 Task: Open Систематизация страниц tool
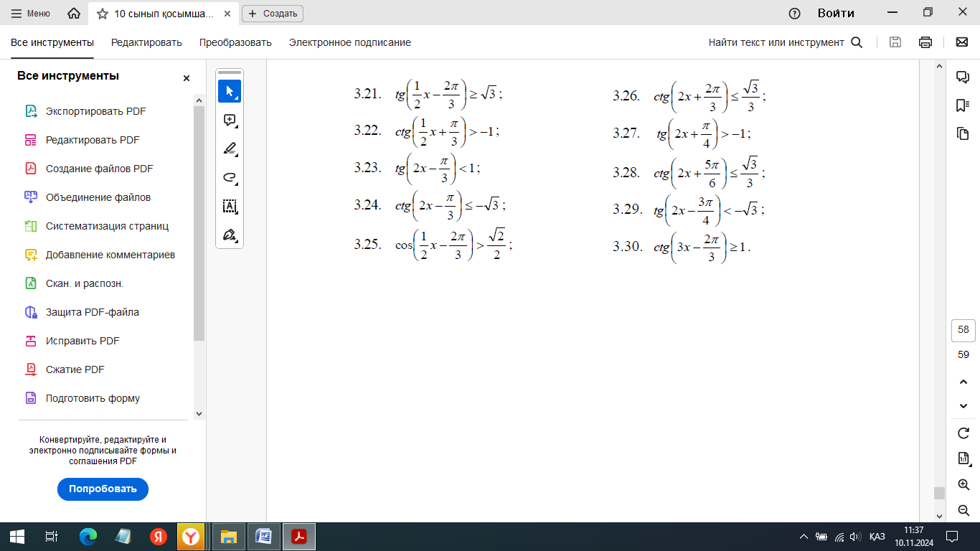click(x=106, y=226)
